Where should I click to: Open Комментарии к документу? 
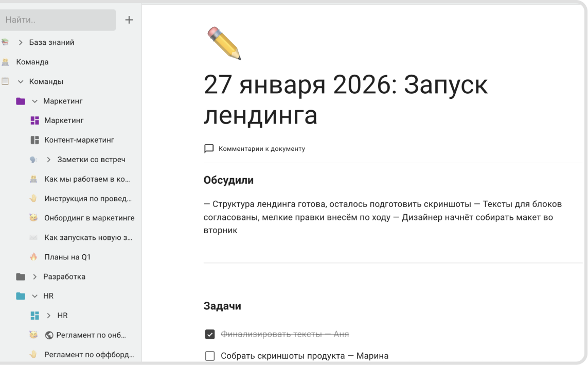[261, 149]
